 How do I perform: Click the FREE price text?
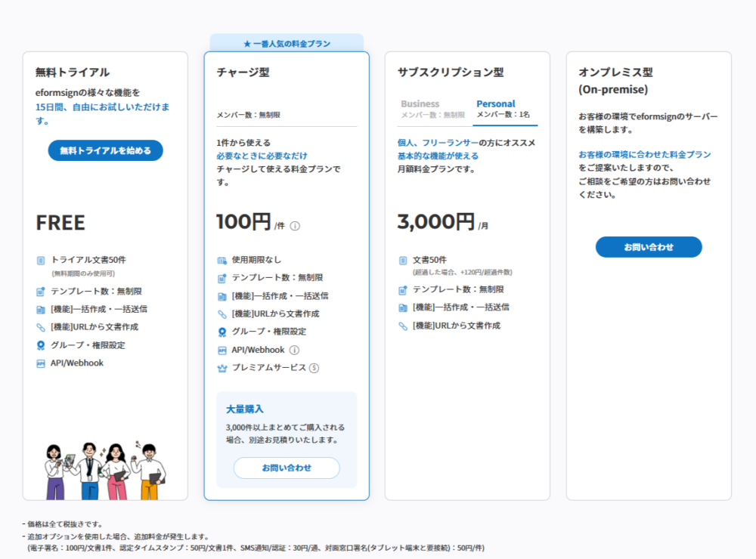pos(60,223)
